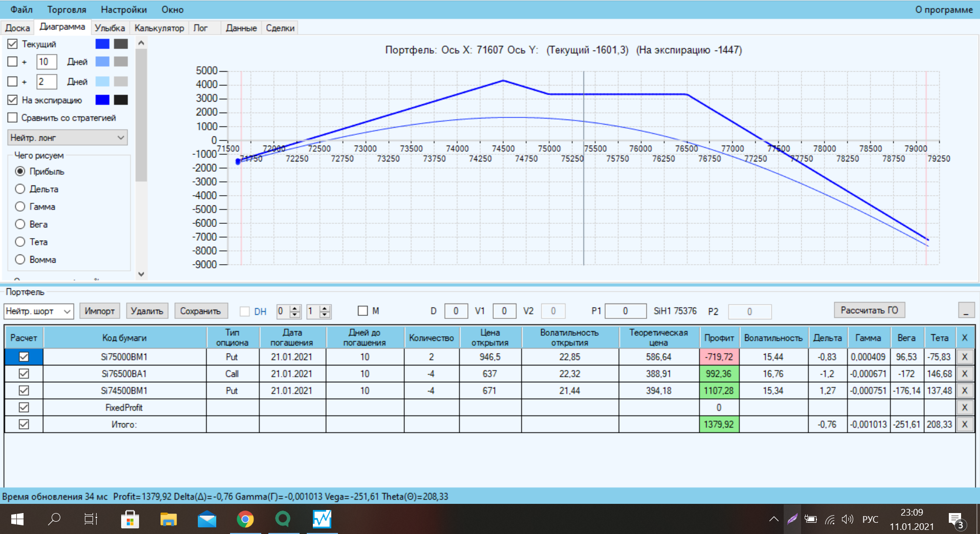Viewport: 980px width, 534px height.
Task: Select the Дельта radio button
Action: coord(20,189)
